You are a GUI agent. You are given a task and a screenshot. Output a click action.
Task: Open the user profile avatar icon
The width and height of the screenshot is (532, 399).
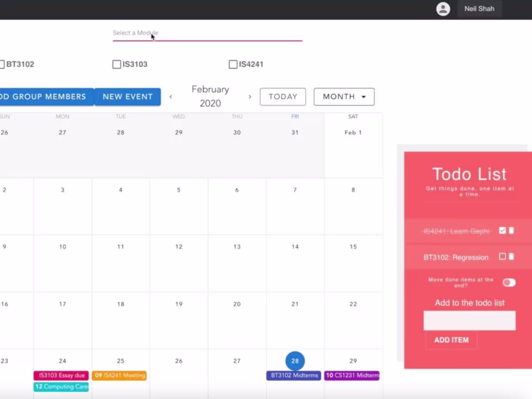[443, 9]
